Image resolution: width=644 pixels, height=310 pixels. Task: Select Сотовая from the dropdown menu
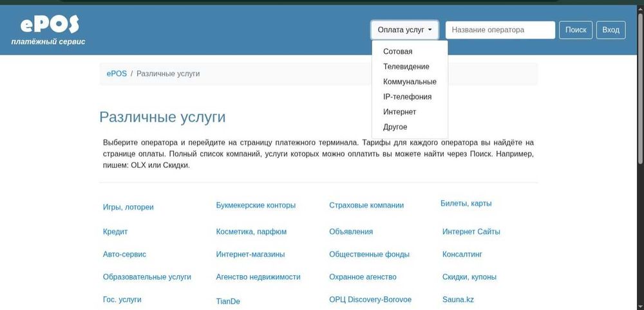[x=397, y=51]
